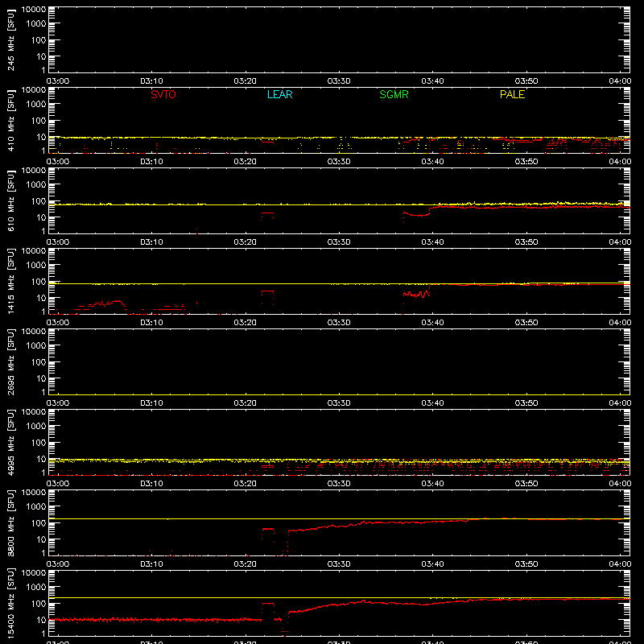Viewport: 644px width, 644px height.
Task: Click 03:40 time label below 8800 MHz panel
Action: [x=432, y=564]
